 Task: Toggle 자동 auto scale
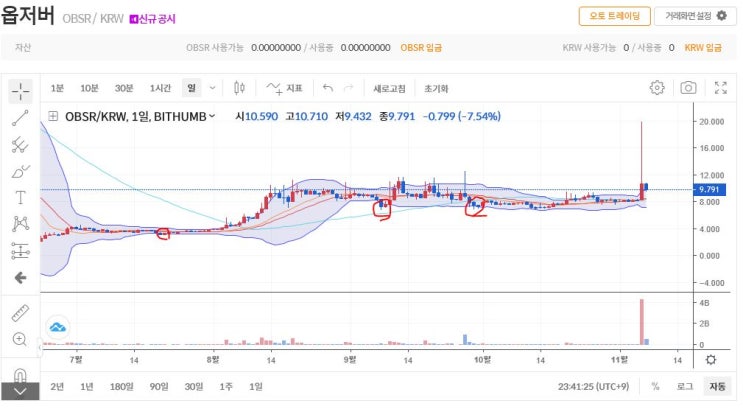pos(717,387)
